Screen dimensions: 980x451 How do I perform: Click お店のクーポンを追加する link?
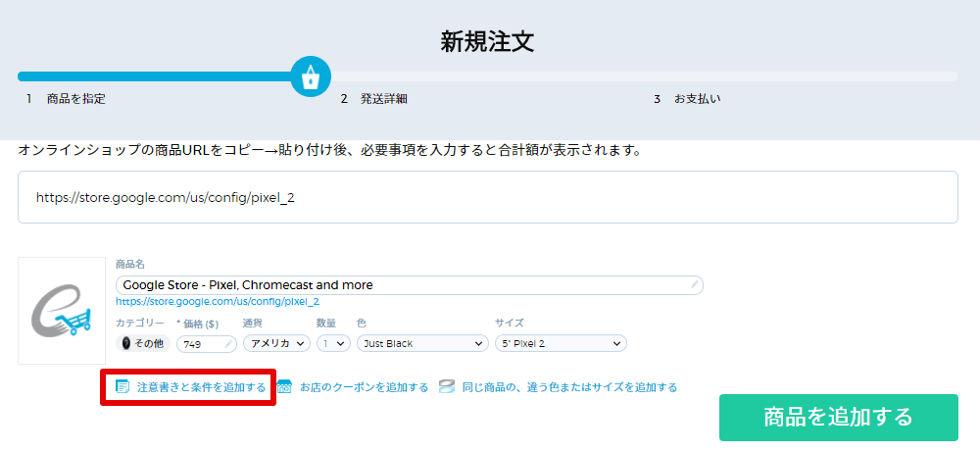pyautogui.click(x=364, y=387)
